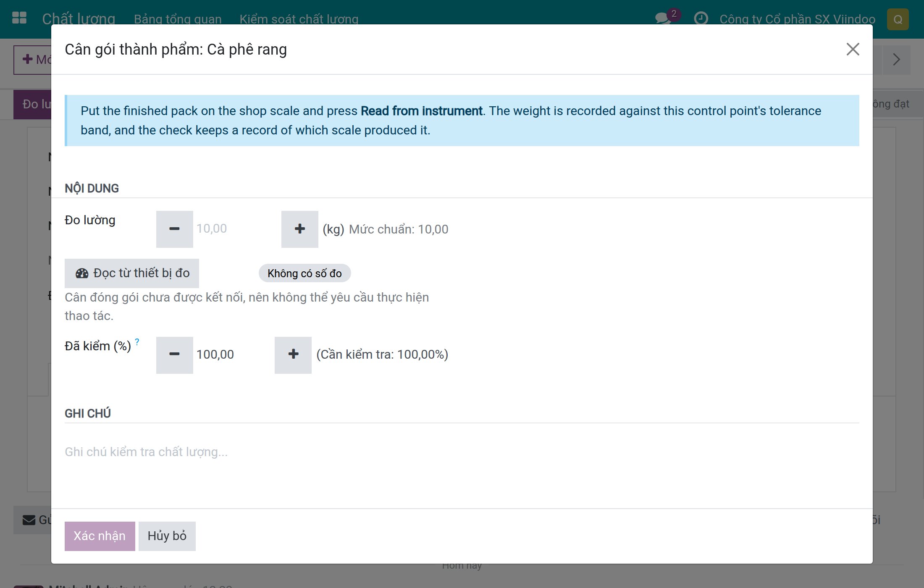This screenshot has width=924, height=588.
Task: Open the Bảng tổng quan menu
Action: tap(178, 19)
